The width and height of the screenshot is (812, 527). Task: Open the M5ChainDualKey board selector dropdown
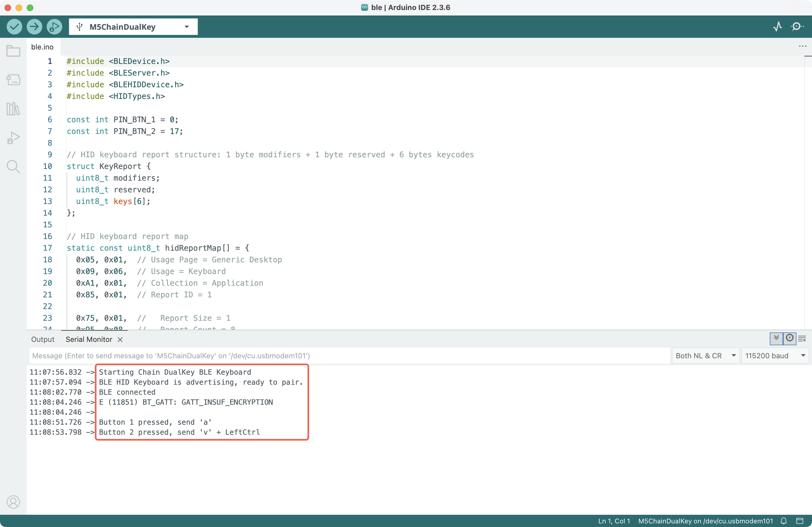point(133,27)
